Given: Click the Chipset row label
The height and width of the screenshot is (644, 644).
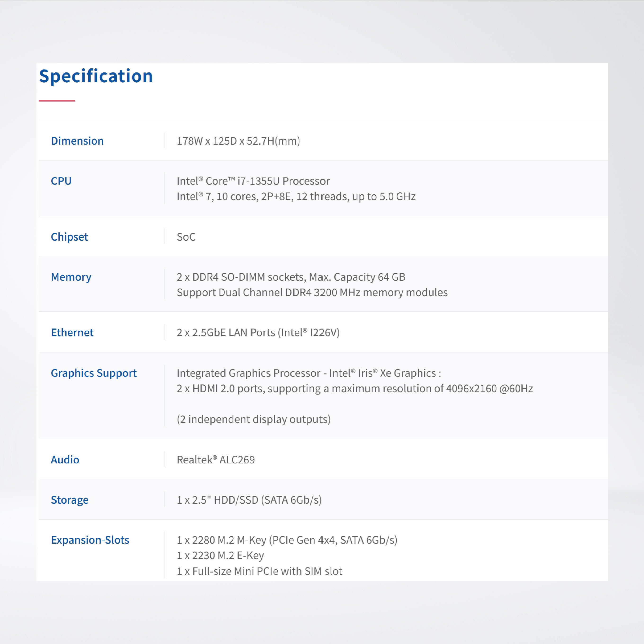Looking at the screenshot, I should (69, 237).
